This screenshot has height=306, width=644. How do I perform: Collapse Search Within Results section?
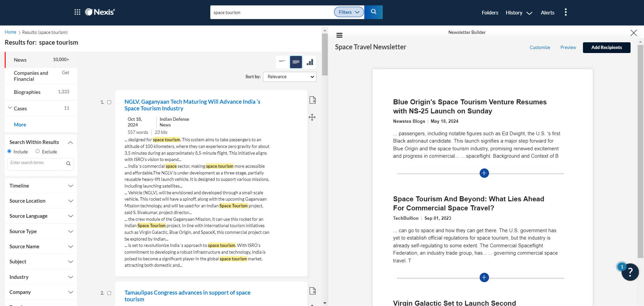(x=70, y=142)
